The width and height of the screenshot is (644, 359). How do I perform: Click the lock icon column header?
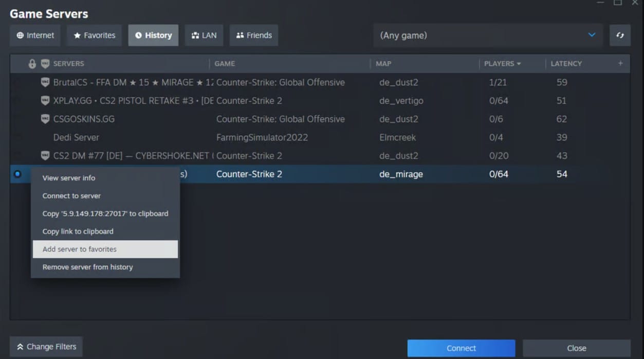[x=32, y=64]
